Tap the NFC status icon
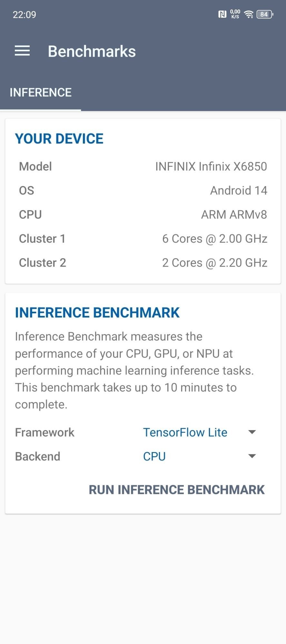Viewport: 286px width, 644px height. (x=222, y=14)
